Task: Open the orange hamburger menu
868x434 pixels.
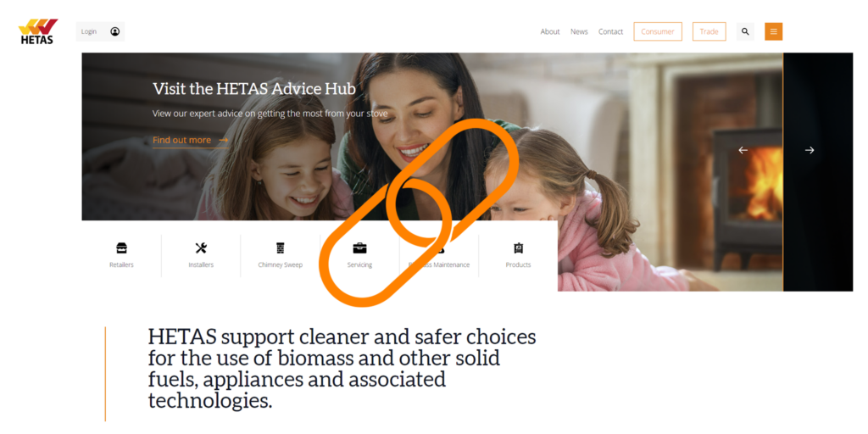Action: (x=773, y=31)
